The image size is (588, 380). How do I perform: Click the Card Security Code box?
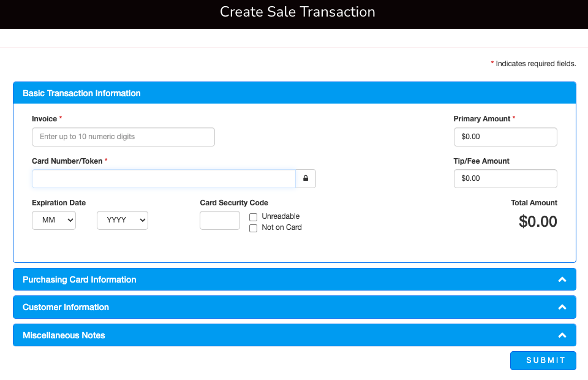pyautogui.click(x=220, y=220)
